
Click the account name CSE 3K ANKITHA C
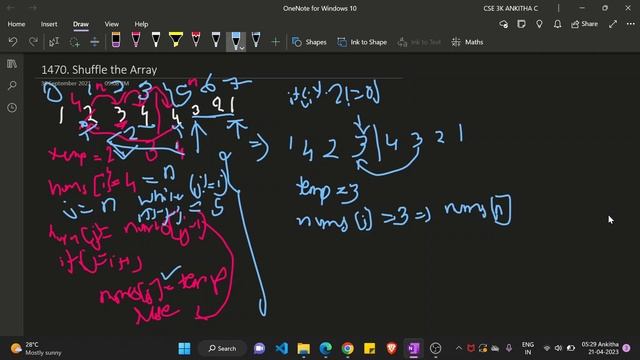click(511, 8)
